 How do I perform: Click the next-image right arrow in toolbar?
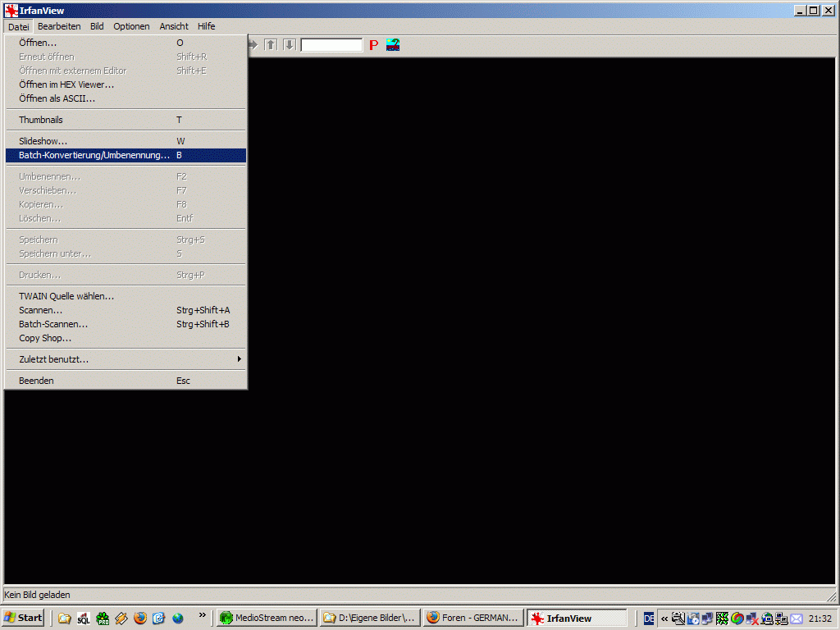[253, 45]
